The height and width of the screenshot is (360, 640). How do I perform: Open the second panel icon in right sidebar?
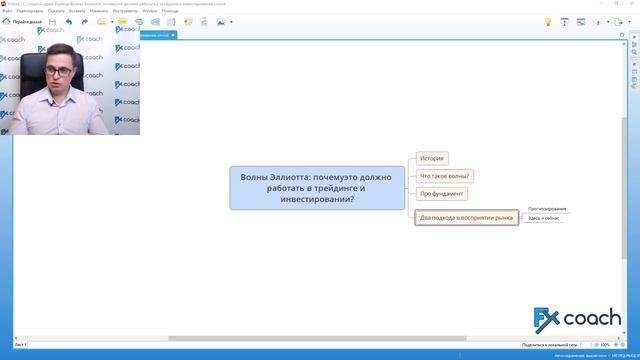(634, 44)
